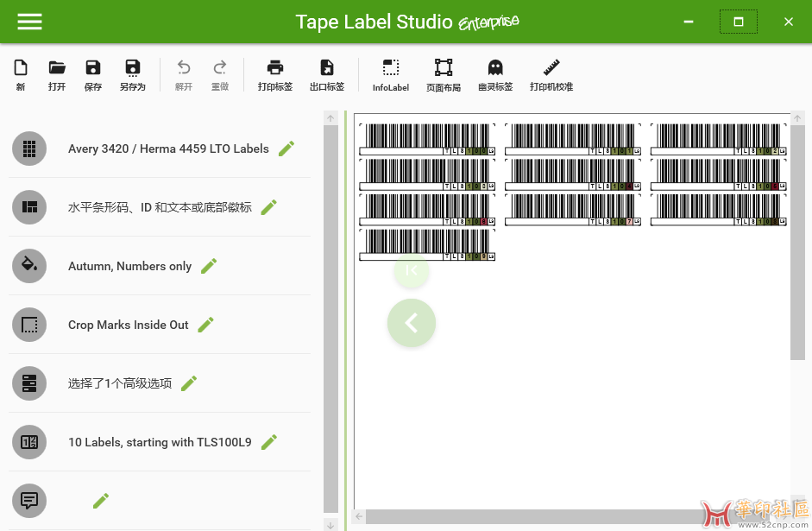Viewport: 812px width, 531px height.
Task: Select "Autumn, Numbers only" text
Action: (130, 266)
